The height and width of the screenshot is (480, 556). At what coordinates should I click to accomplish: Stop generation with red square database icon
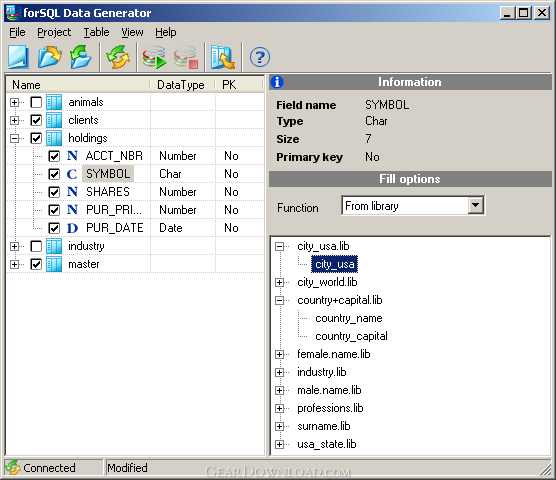pyautogui.click(x=186, y=57)
